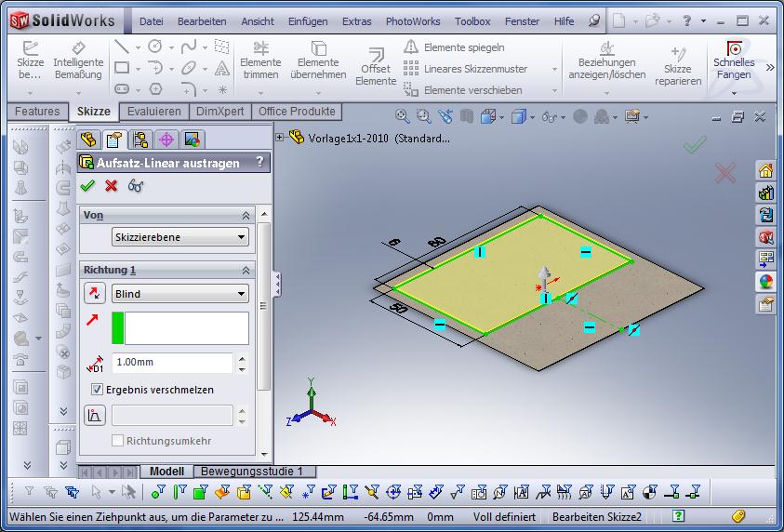784x532 pixels.
Task: Click the green checkmark to accept extrusion
Action: (x=88, y=185)
